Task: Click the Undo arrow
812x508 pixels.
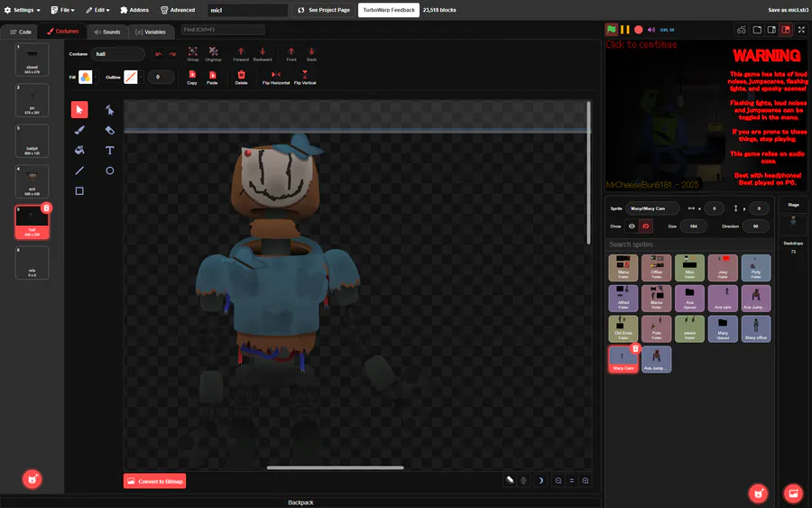Action: pyautogui.click(x=159, y=54)
